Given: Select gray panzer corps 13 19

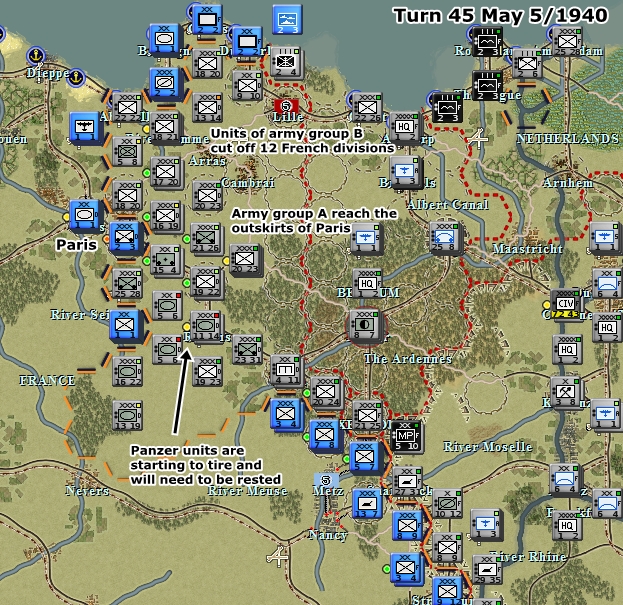Looking at the screenshot, I should coord(127,416).
